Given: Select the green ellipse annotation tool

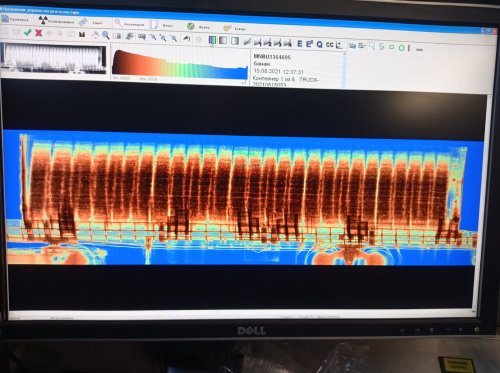Looking at the screenshot, I should point(401,48).
